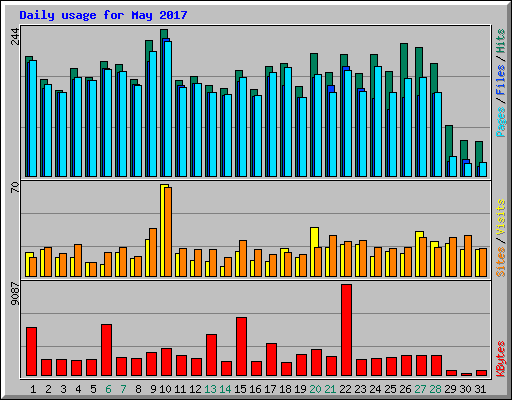Click the cyan pages bar for day 3
Image resolution: width=512 pixels, height=400 pixels.
tap(63, 134)
